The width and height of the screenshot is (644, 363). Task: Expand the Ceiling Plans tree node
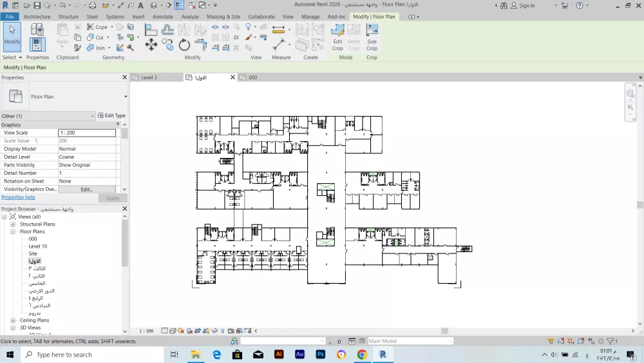(x=13, y=320)
